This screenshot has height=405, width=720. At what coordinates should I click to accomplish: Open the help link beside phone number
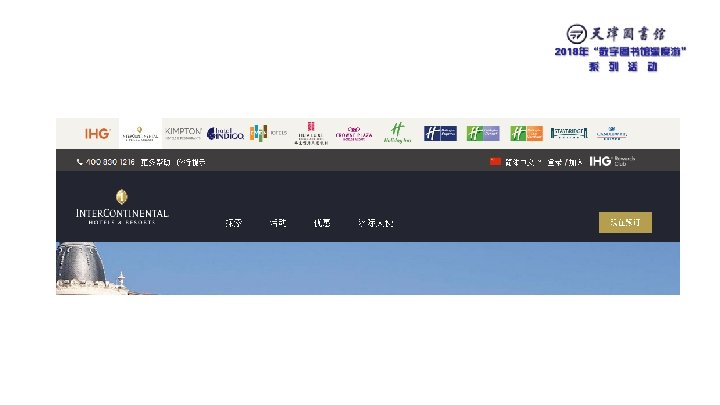155,162
